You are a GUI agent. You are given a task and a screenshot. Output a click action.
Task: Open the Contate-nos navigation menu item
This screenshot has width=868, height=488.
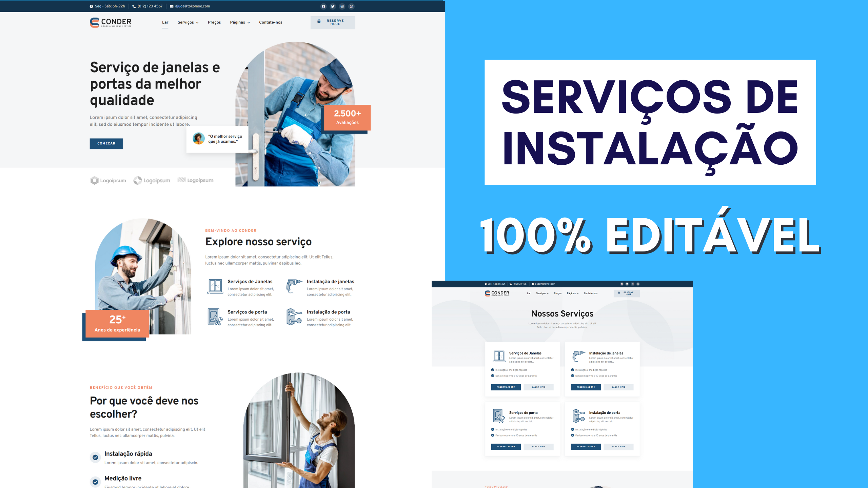click(x=270, y=23)
